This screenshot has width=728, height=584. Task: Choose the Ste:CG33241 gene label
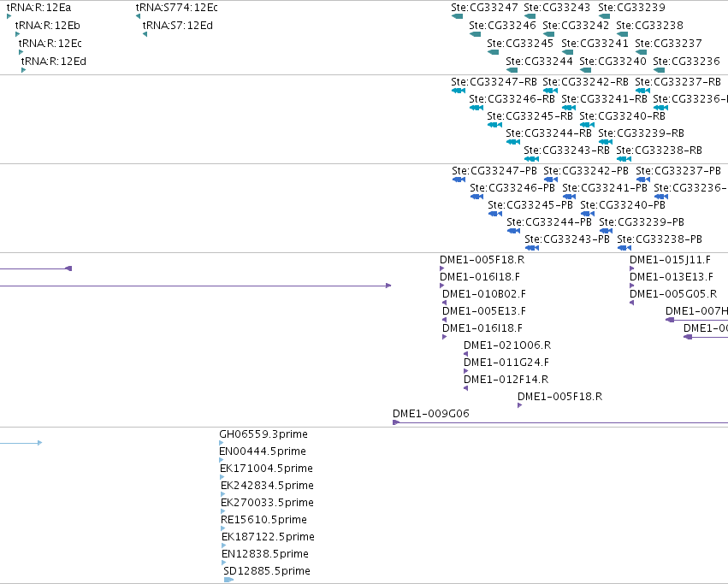[x=595, y=43]
